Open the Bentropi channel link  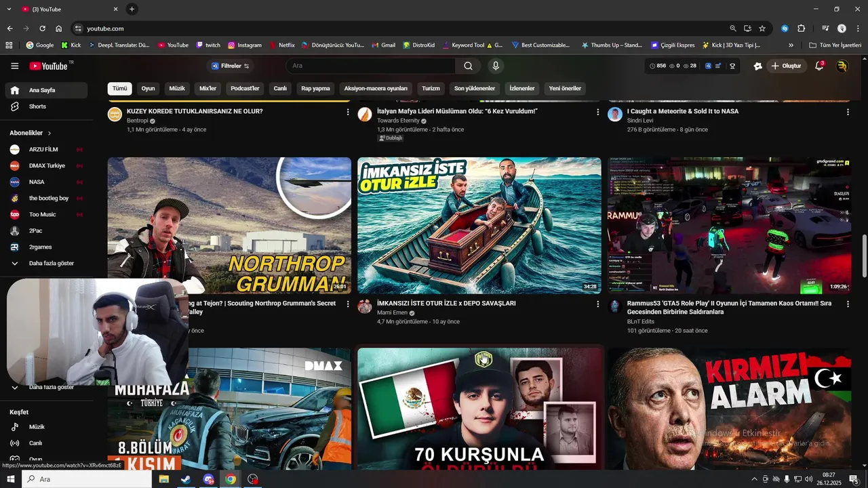[x=137, y=121]
